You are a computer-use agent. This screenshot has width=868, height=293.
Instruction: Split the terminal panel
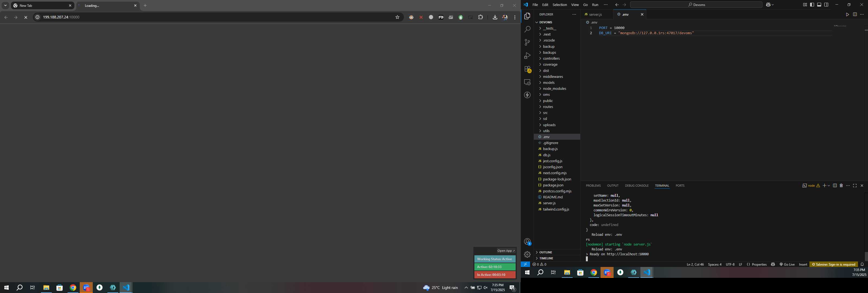(835, 186)
